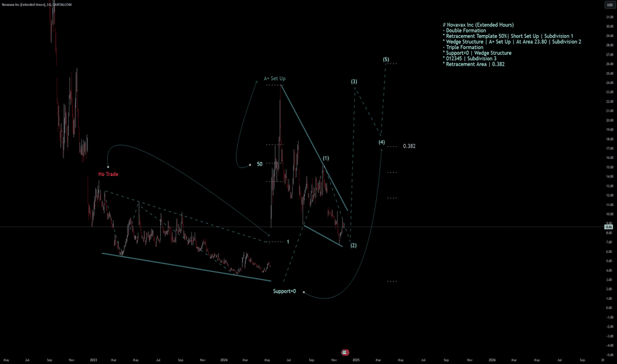Screen dimensions: 617x364
Task: Select the "0.382" label beside wave (4)
Action: pos(409,146)
